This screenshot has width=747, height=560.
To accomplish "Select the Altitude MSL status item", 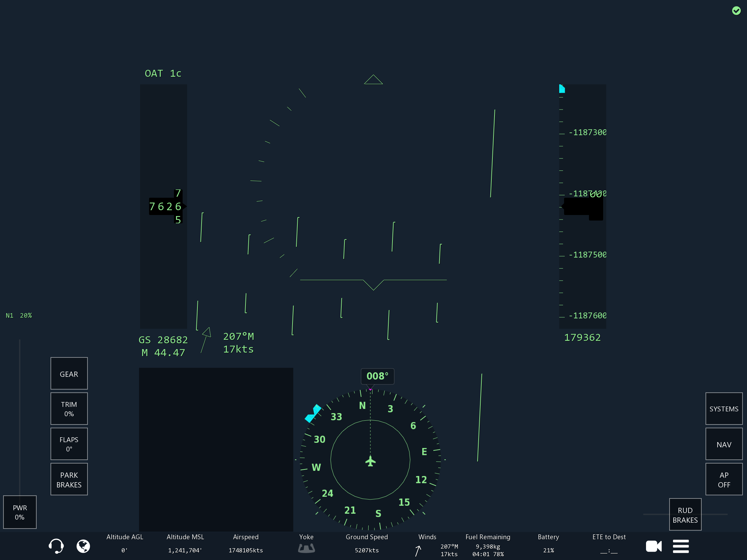I will click(x=185, y=543).
